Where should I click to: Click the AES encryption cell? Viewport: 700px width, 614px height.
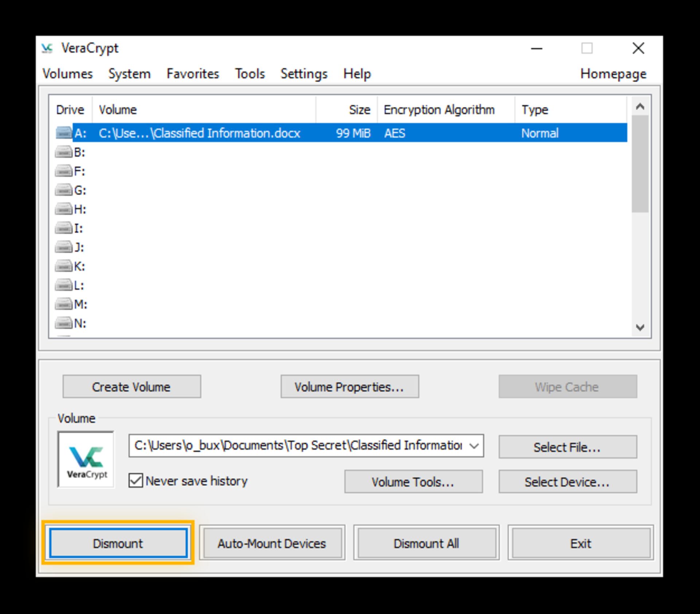(394, 133)
